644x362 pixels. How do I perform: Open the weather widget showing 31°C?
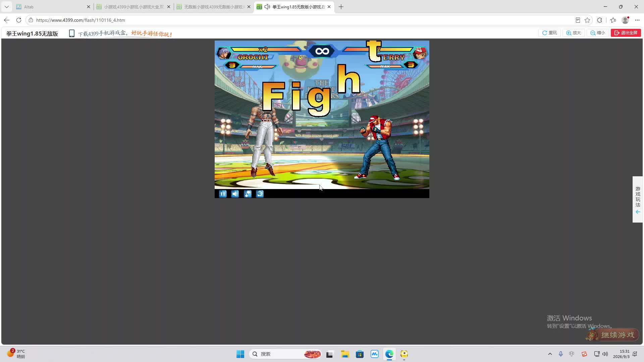16,354
